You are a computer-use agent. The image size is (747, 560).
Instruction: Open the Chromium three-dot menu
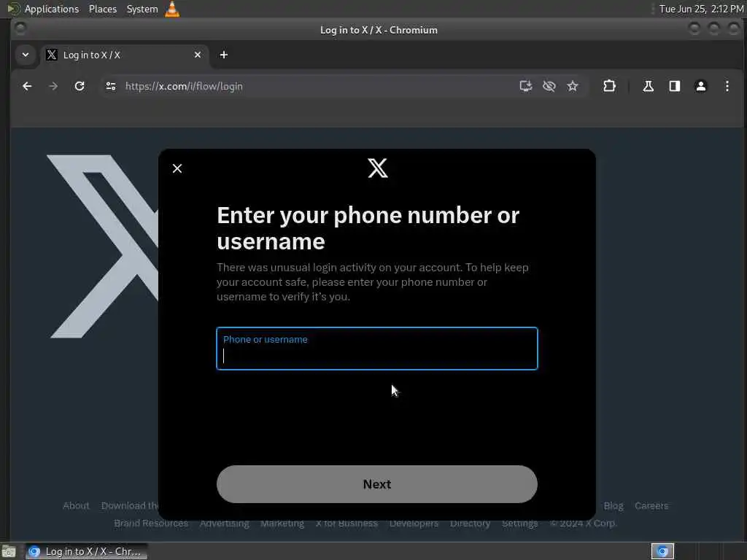click(727, 86)
